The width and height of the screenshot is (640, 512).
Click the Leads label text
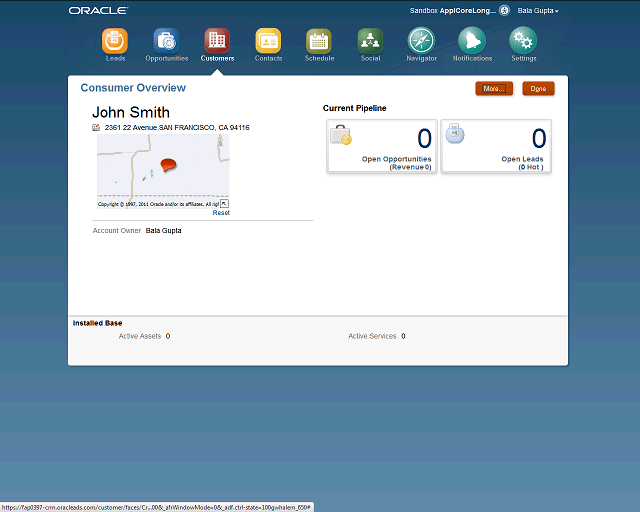115,58
